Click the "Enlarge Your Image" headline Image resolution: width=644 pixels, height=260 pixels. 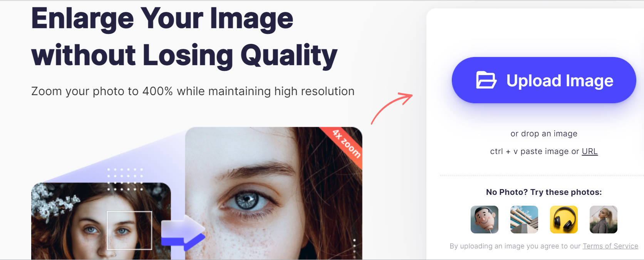point(162,18)
